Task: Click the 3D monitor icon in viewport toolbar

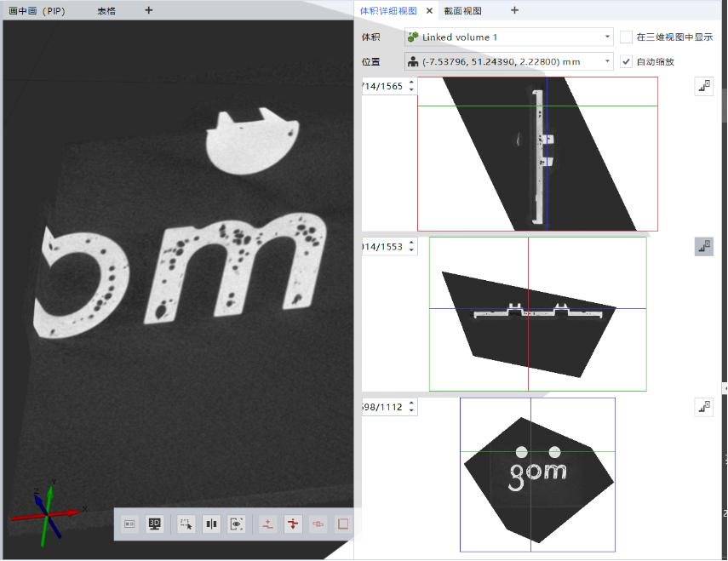Action: [x=154, y=524]
